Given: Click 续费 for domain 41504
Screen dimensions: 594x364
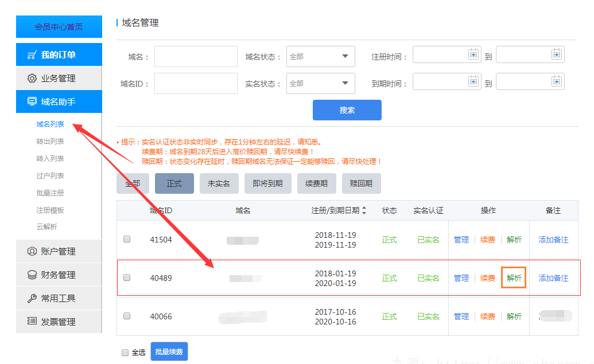Looking at the screenshot, I should pyautogui.click(x=488, y=240).
